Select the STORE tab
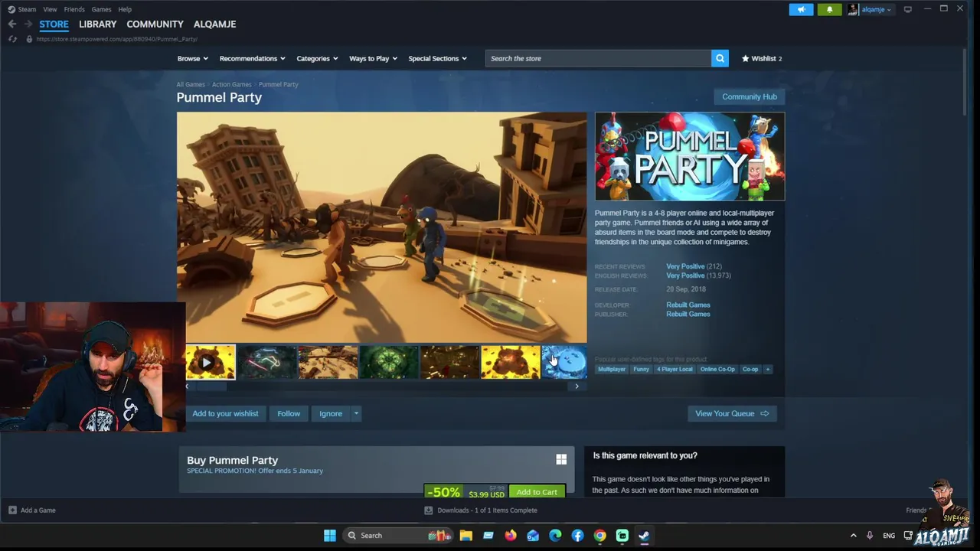 (54, 24)
